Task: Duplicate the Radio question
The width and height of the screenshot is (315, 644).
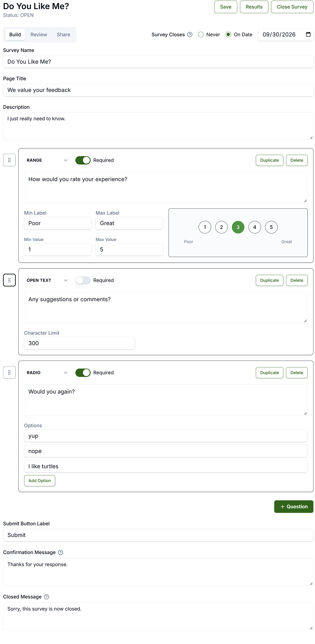Action: coord(270,372)
